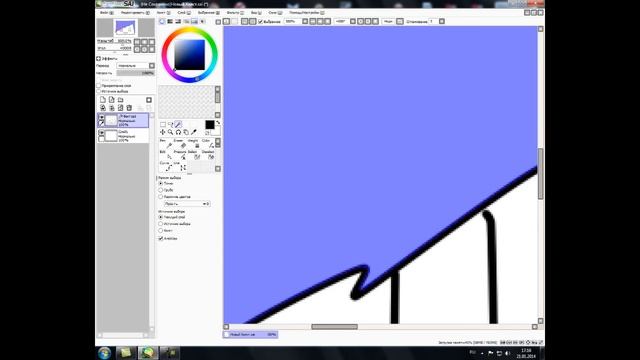Choose the Pressure linework tool
The image size is (640, 360).
pos(180,155)
